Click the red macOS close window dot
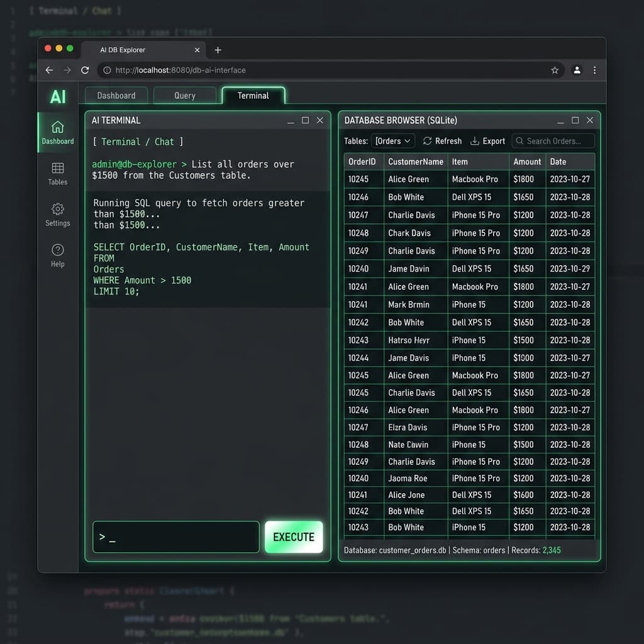 pos(48,48)
